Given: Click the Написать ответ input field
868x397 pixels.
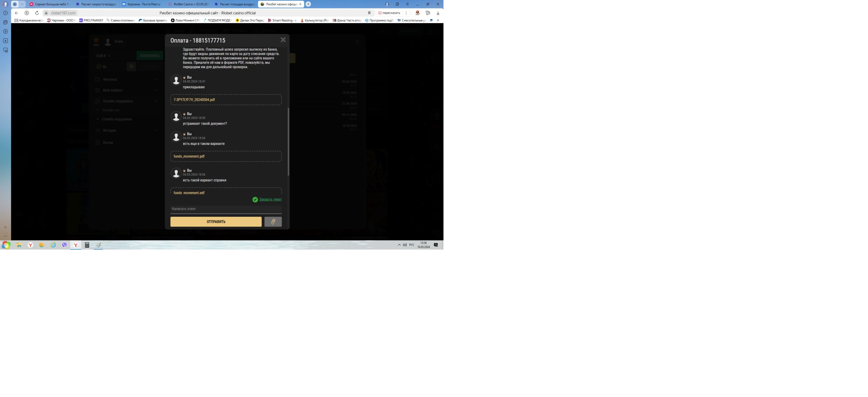Looking at the screenshot, I should point(225,209).
